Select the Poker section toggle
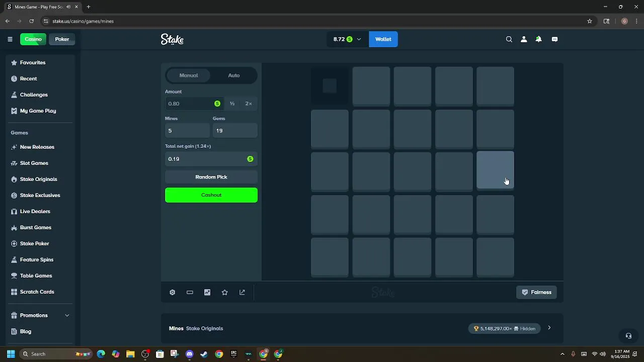 tap(62, 39)
